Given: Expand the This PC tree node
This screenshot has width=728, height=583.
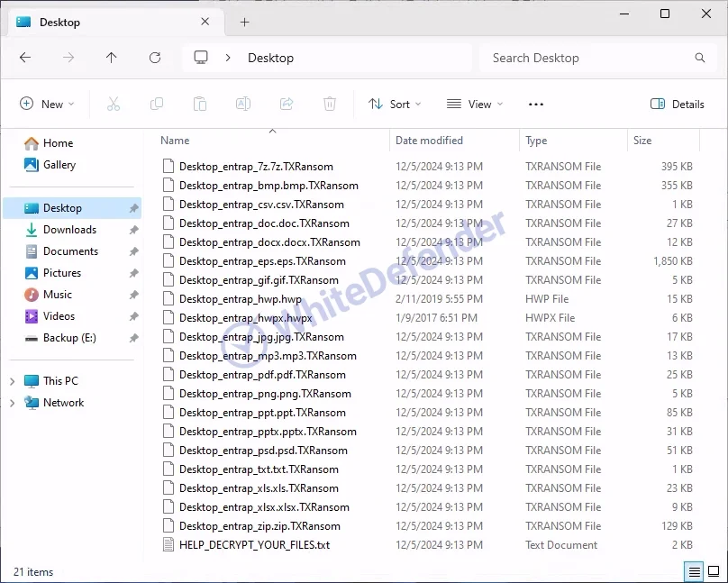Looking at the screenshot, I should pos(12,381).
